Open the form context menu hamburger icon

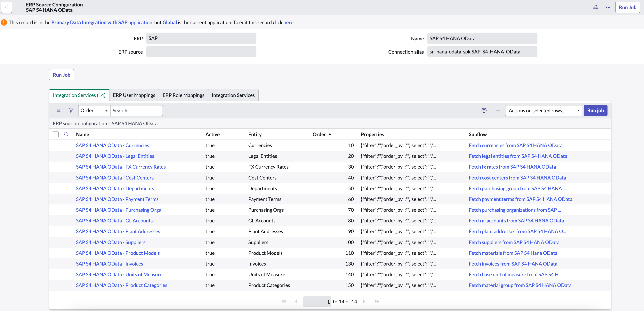(x=19, y=7)
